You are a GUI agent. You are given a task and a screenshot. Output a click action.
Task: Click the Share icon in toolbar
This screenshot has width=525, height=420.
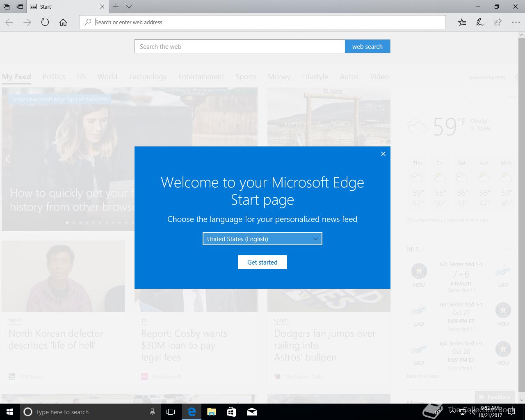click(x=498, y=23)
